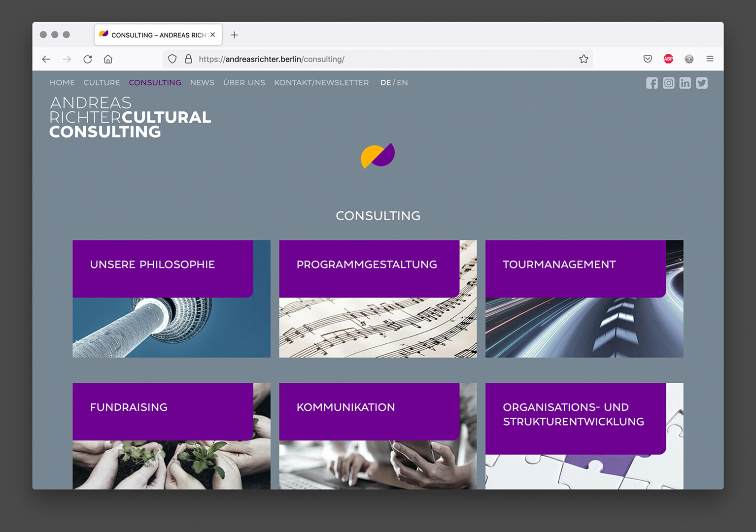Open the Tourmanagement tile
Screen dimensions: 756x532
coord(584,299)
